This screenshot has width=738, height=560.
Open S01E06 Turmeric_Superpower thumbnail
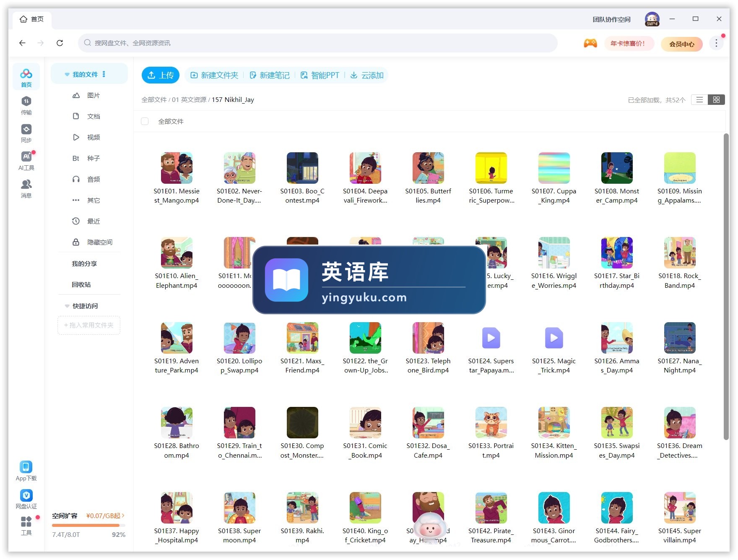[x=491, y=168]
